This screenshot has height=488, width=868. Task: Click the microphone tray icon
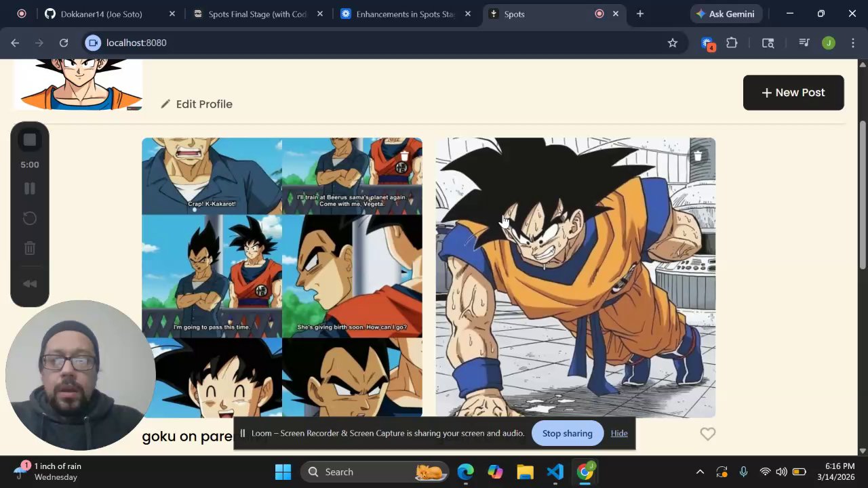coord(743,472)
